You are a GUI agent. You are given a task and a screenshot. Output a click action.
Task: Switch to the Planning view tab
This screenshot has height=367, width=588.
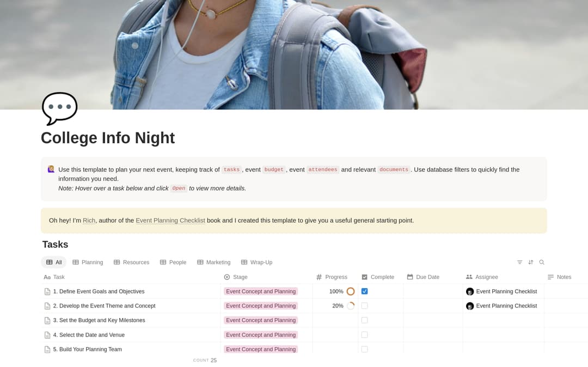pyautogui.click(x=88, y=262)
